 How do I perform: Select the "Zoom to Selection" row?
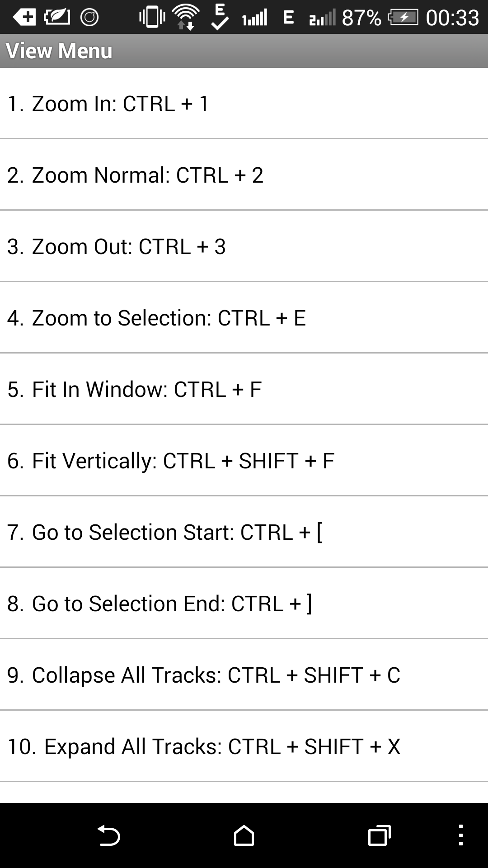(244, 317)
